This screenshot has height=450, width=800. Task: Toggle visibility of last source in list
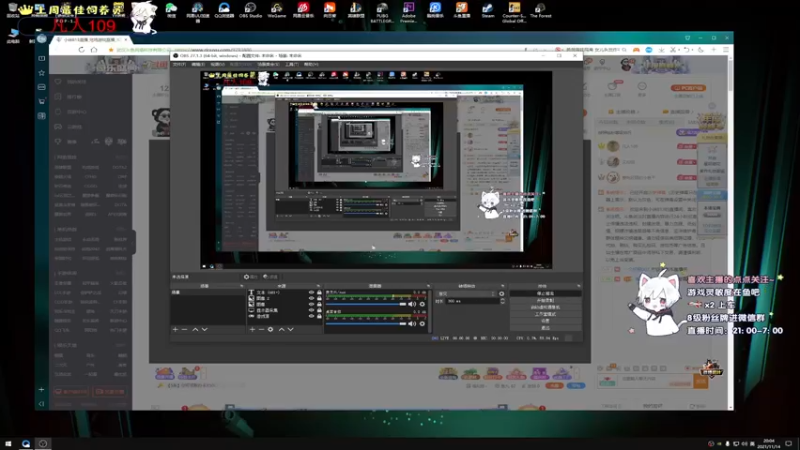pyautogui.click(x=311, y=316)
